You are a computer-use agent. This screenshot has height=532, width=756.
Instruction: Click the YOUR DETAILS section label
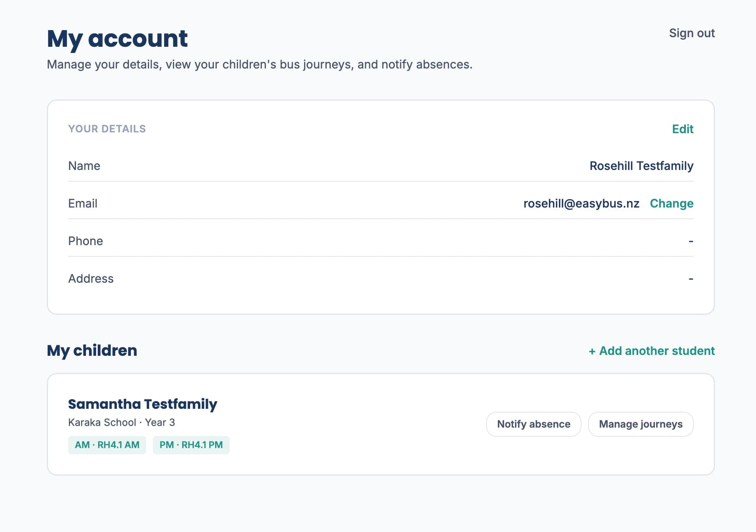point(107,129)
